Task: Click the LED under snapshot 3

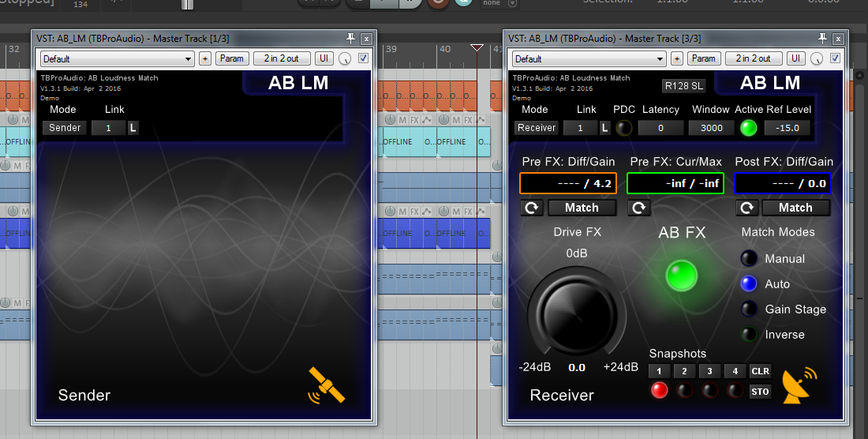Action: (x=709, y=390)
